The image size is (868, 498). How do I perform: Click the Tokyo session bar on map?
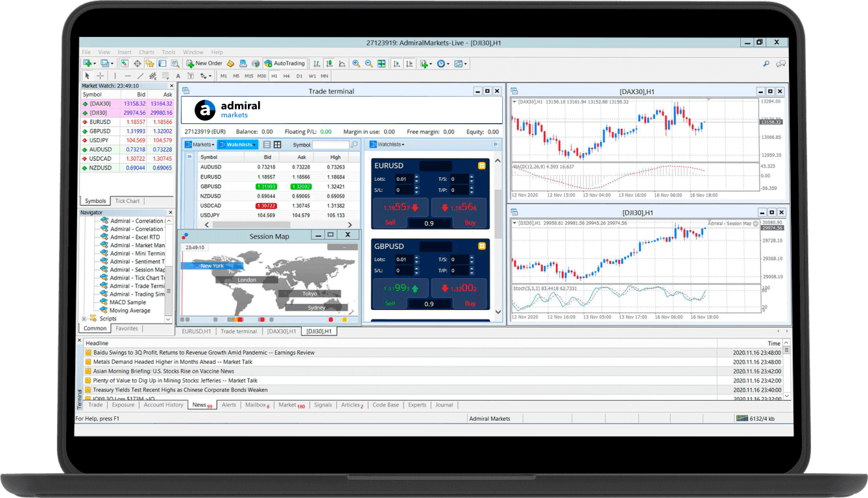tap(310, 294)
